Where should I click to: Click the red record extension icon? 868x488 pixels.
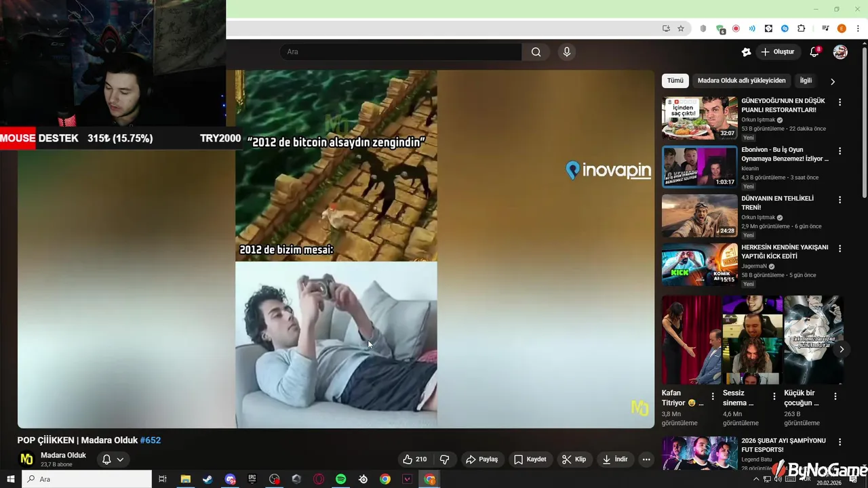pyautogui.click(x=736, y=28)
